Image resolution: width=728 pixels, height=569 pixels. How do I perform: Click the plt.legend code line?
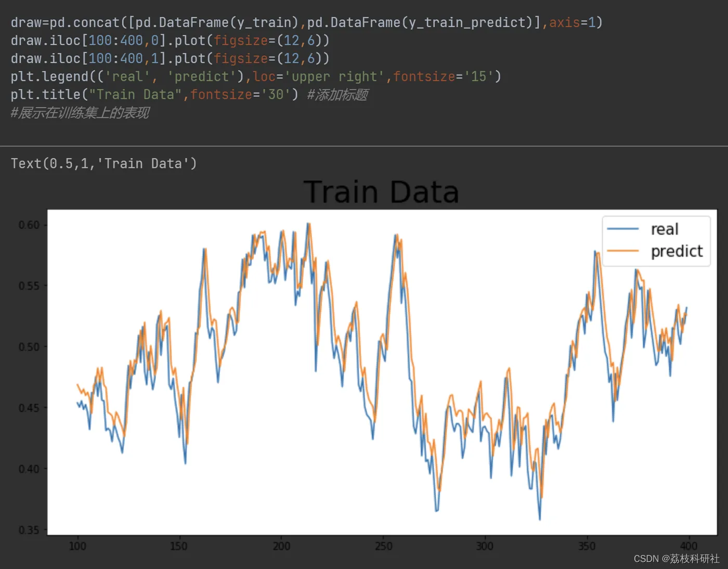(x=256, y=76)
